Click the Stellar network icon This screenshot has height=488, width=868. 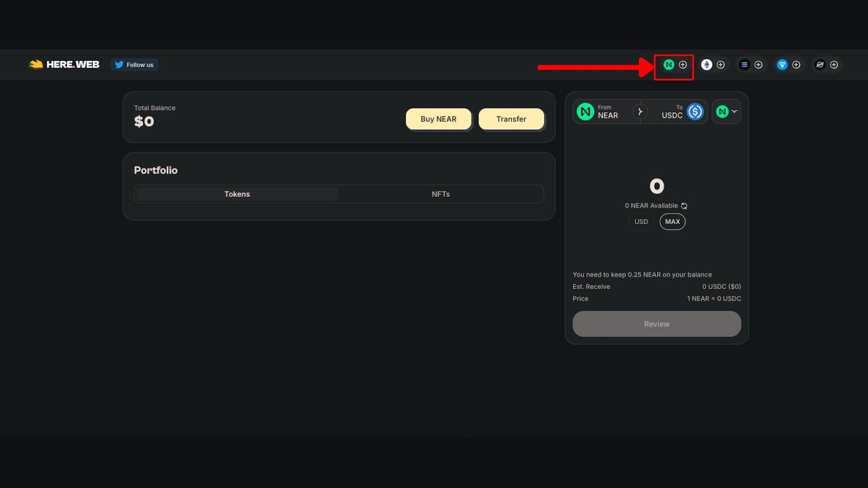(x=820, y=65)
